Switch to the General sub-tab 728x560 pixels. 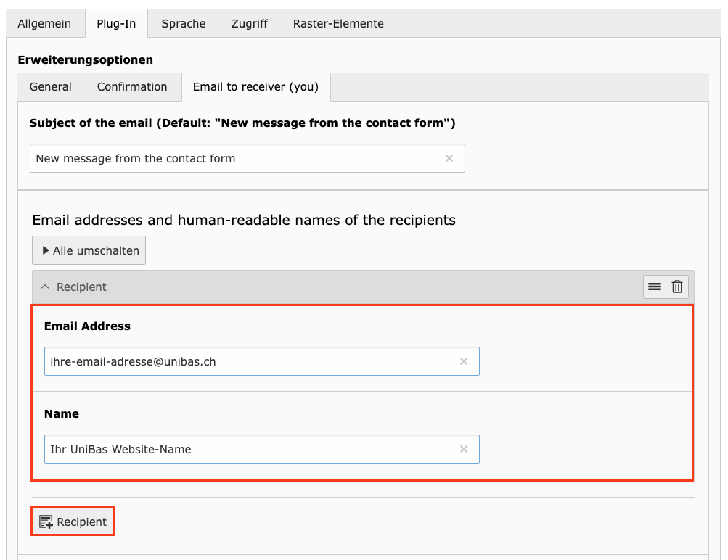[50, 86]
